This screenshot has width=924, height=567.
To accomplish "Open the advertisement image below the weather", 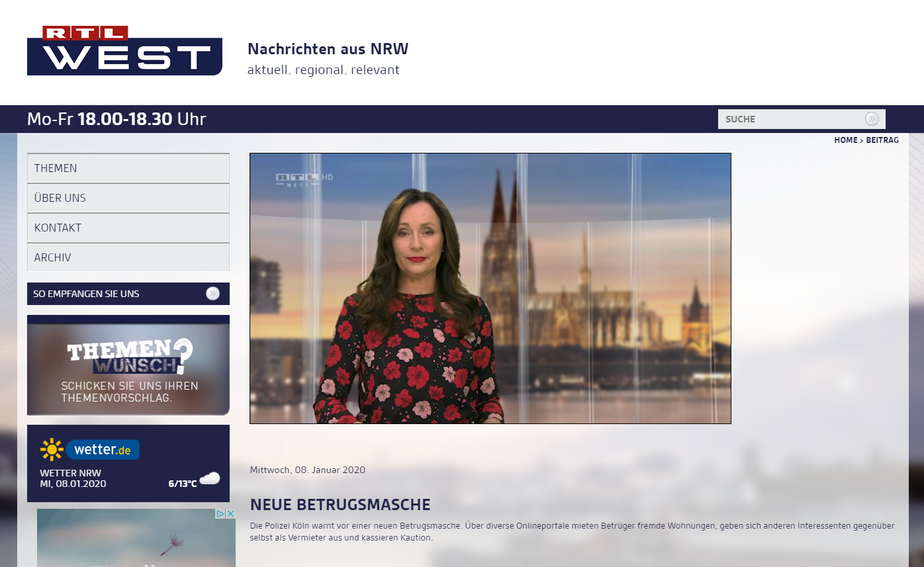I will pyautogui.click(x=136, y=538).
